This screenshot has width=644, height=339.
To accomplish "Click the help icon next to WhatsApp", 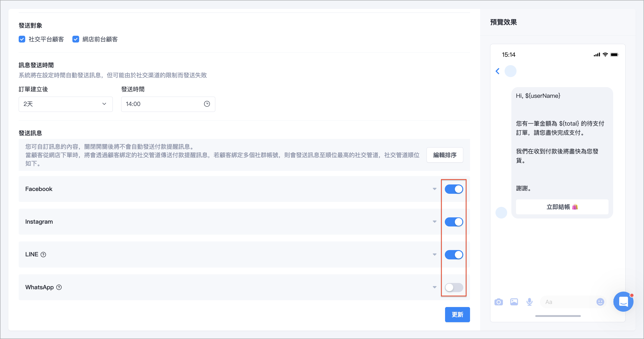I will point(59,287).
